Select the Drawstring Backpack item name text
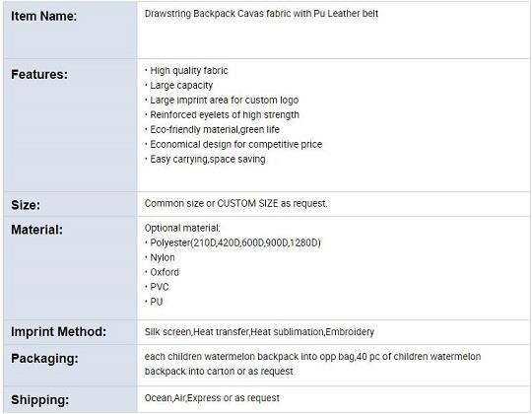This screenshot has width=532, height=414. point(261,14)
